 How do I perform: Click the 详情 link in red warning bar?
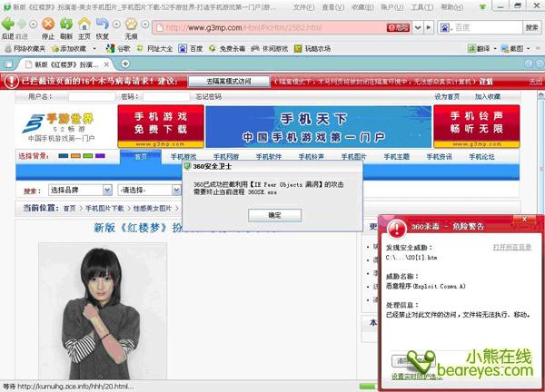(x=486, y=82)
